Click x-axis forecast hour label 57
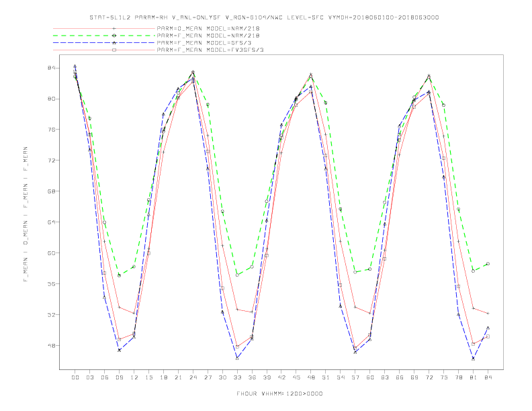 coord(355,377)
